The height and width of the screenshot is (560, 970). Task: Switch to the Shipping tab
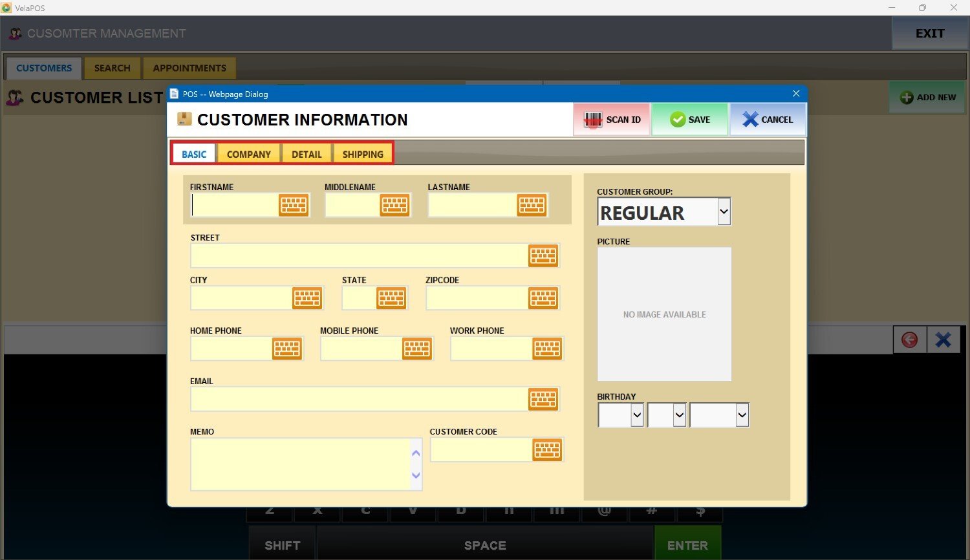point(363,155)
